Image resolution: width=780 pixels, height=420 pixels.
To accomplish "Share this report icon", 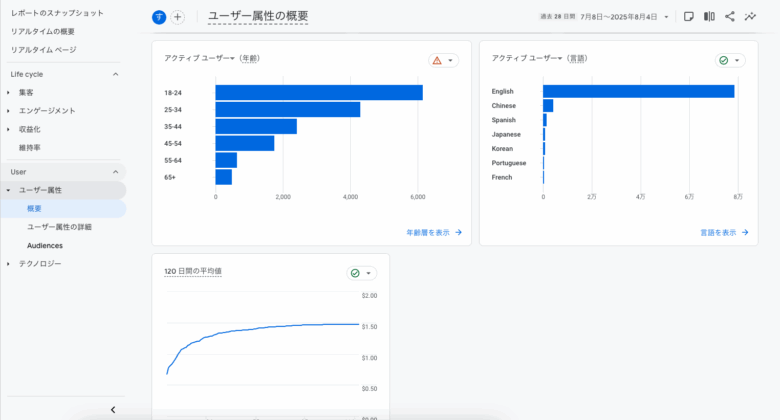I will (x=730, y=16).
